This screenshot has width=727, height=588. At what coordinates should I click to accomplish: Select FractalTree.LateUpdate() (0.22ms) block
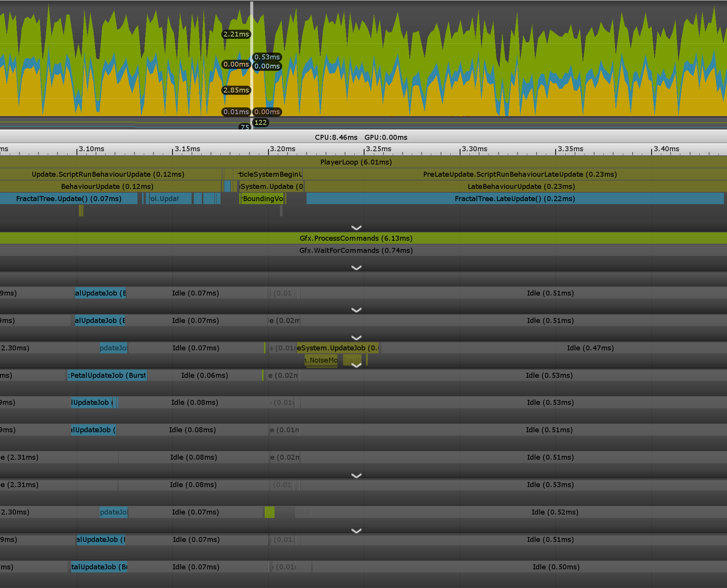click(514, 199)
